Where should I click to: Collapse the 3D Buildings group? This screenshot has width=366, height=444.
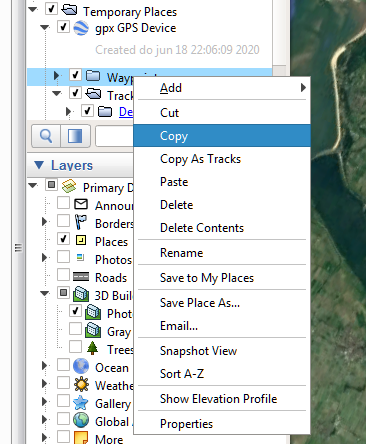(45, 293)
